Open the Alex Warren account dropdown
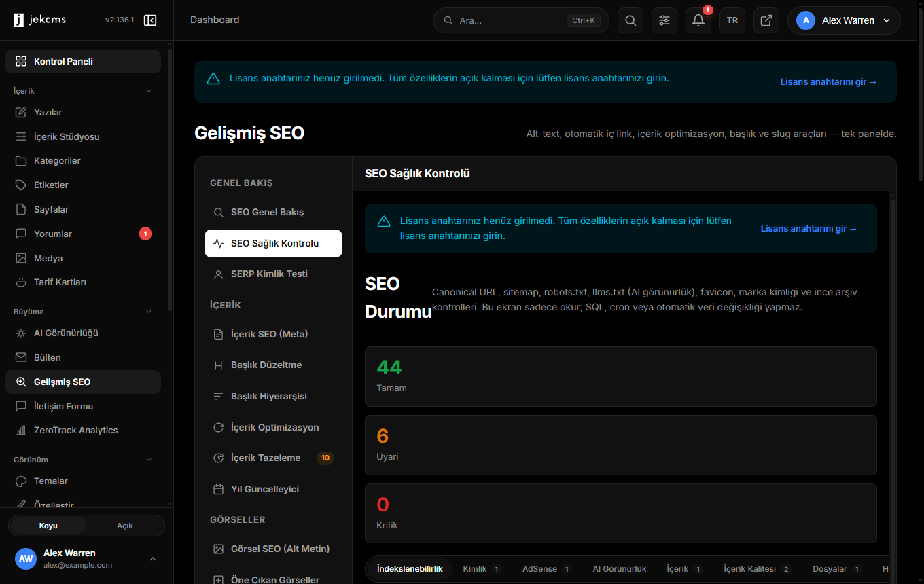The width and height of the screenshot is (924, 584). click(844, 20)
